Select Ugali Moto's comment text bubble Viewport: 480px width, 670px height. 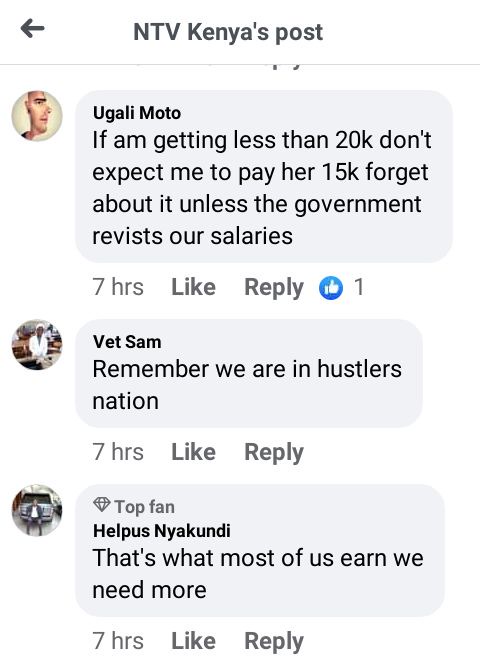pos(264,176)
